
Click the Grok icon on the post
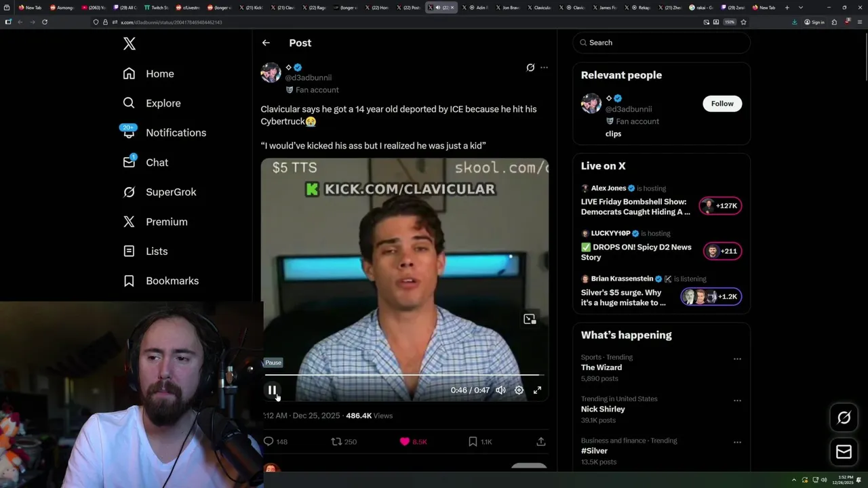530,68
